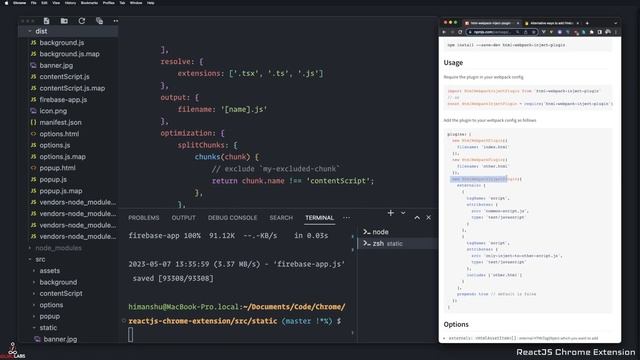The height and width of the screenshot is (360, 640).
Task: Select the zsh static terminal session
Action: tap(397, 243)
